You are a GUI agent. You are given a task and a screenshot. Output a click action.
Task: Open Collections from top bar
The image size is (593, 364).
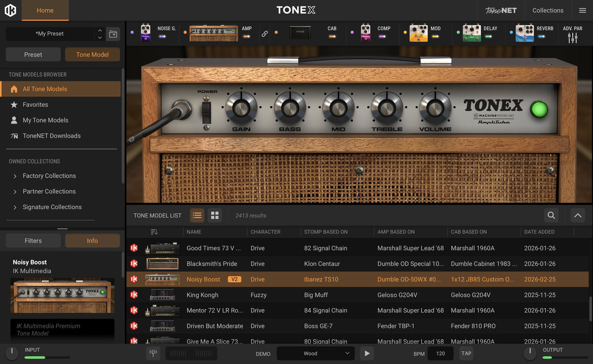pyautogui.click(x=548, y=10)
